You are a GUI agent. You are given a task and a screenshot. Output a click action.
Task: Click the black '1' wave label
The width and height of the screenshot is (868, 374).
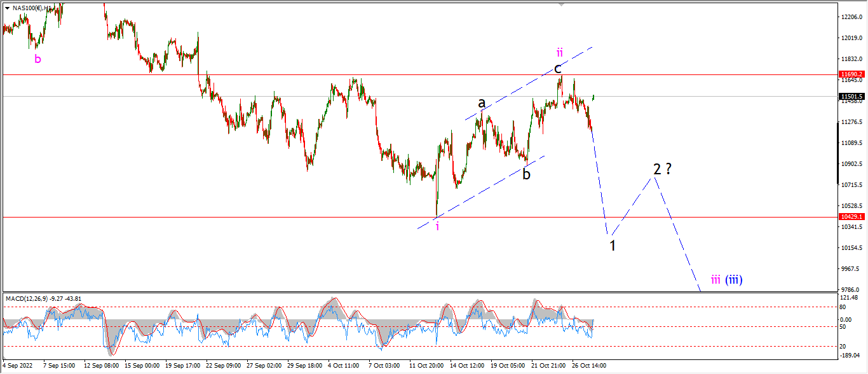pyautogui.click(x=613, y=246)
